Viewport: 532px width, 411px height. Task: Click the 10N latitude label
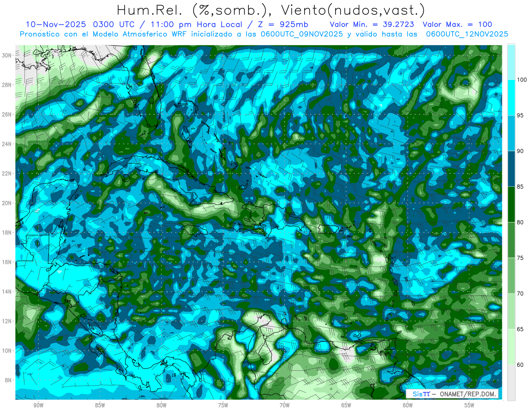click(x=7, y=351)
